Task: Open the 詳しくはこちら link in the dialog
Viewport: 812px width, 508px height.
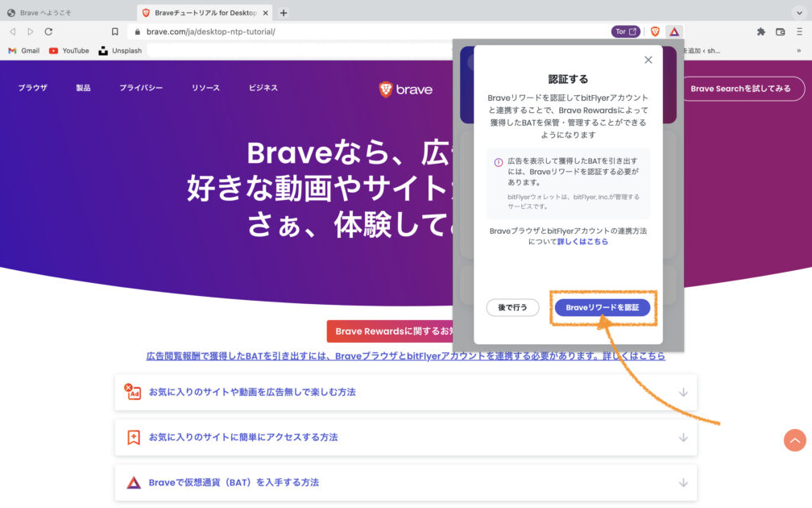Action: pos(582,241)
